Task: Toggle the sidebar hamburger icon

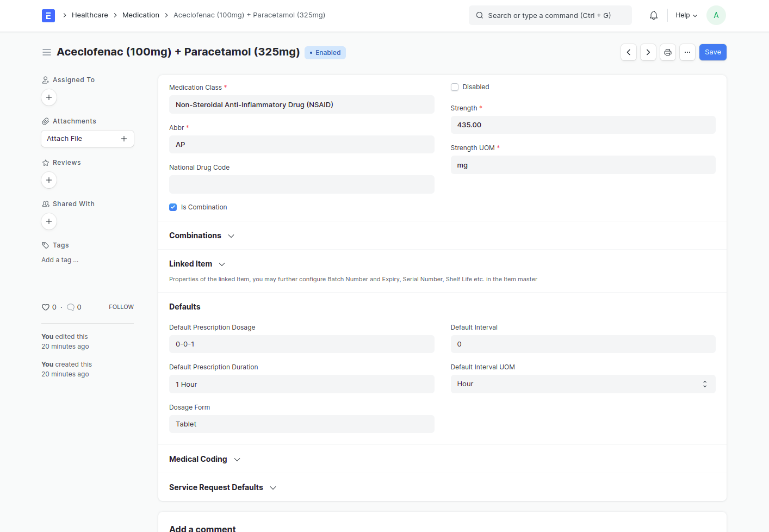Action: coord(47,52)
